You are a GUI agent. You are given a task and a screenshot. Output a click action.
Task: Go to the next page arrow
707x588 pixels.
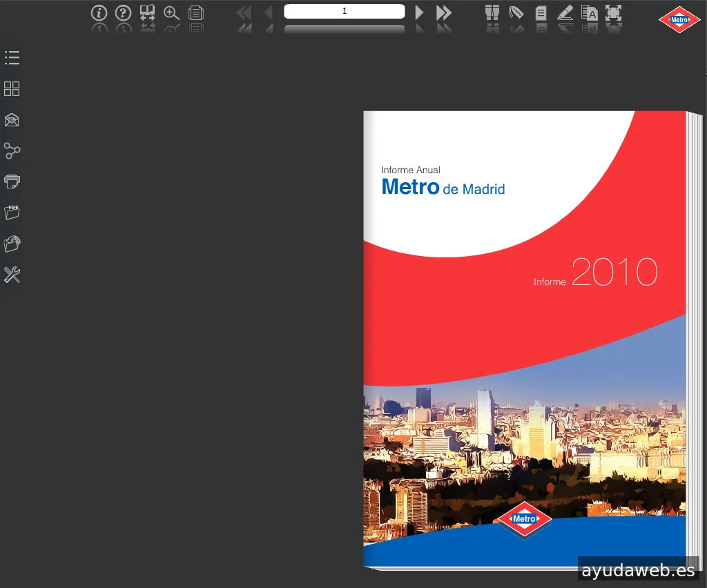(x=419, y=12)
